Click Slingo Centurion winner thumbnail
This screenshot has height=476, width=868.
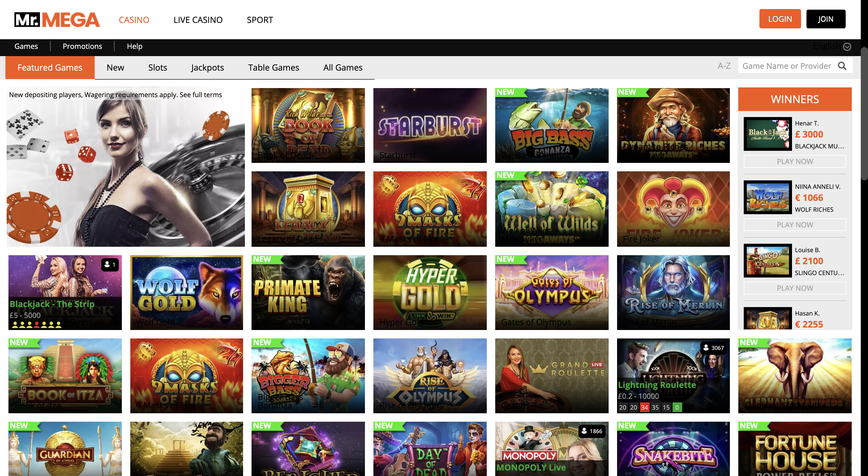tap(768, 261)
